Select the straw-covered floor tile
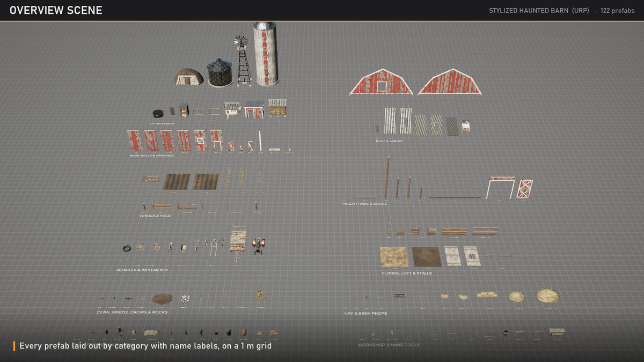 [394, 256]
